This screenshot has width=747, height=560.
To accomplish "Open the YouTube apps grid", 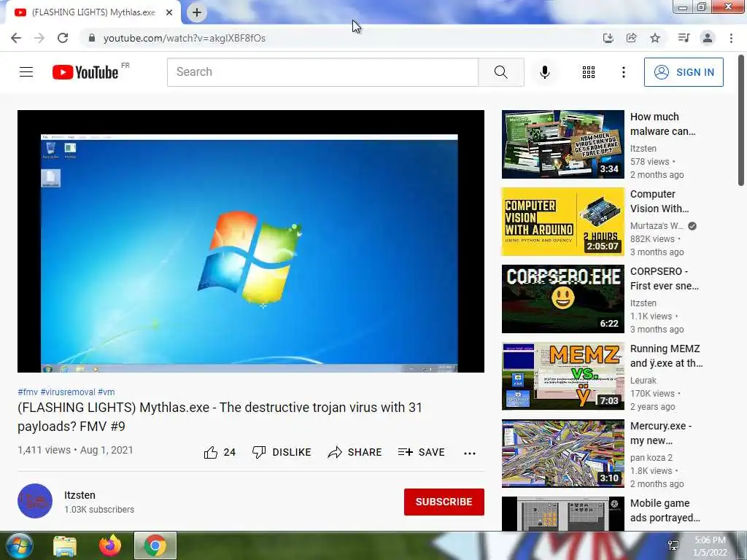I will point(589,72).
